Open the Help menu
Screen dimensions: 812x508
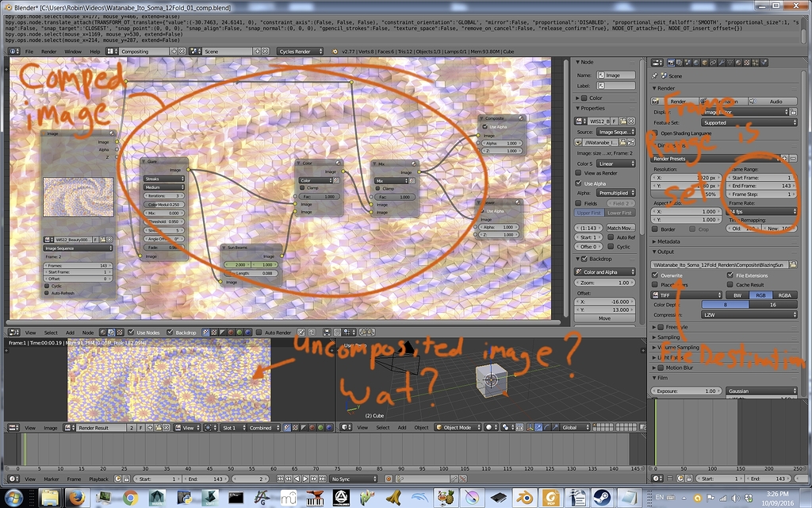(95, 52)
